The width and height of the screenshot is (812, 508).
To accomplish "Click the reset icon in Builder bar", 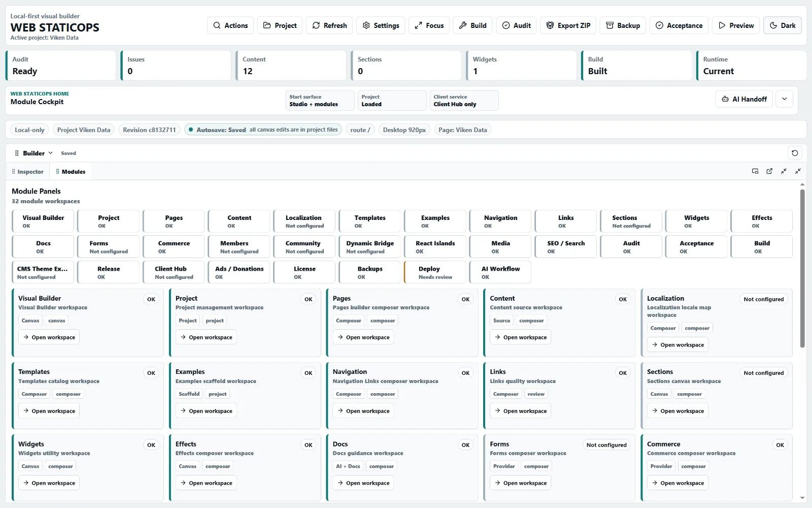I will (x=795, y=153).
